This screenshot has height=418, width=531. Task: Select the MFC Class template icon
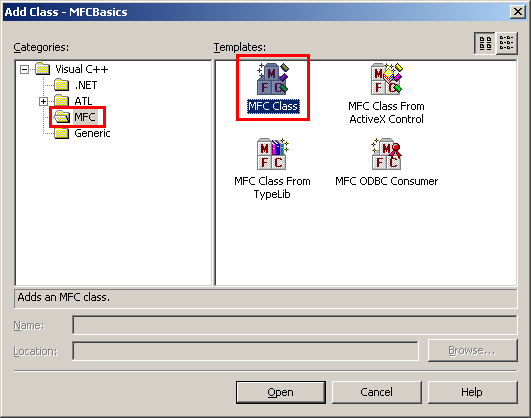click(x=273, y=79)
